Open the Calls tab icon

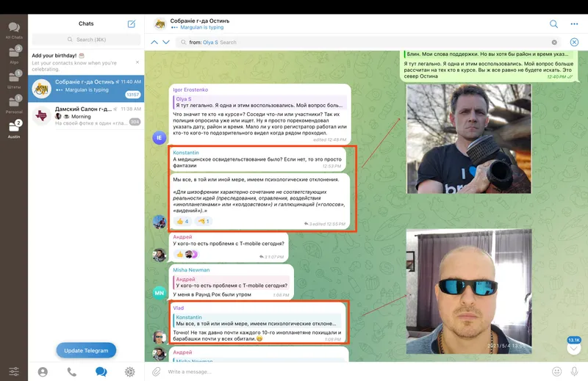[x=71, y=371]
